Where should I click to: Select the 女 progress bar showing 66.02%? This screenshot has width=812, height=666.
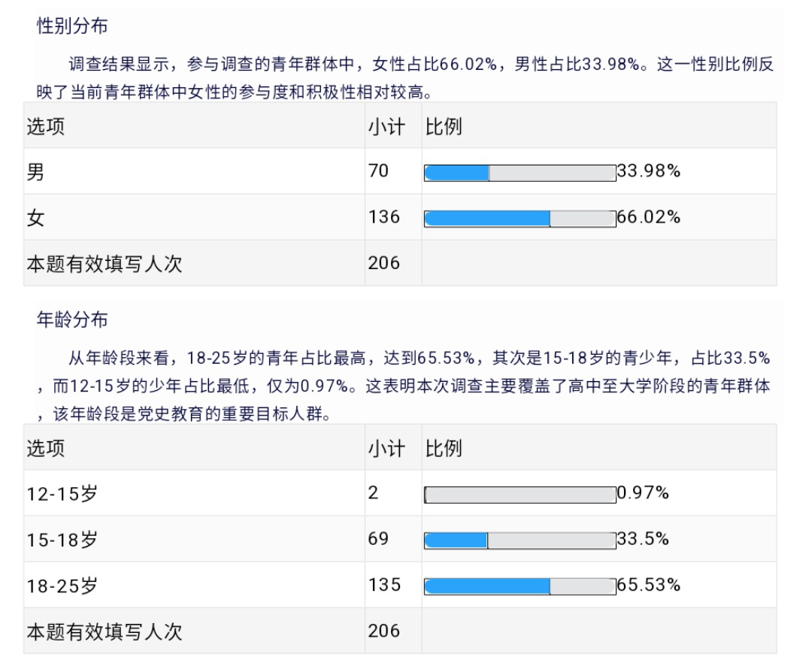coord(520,218)
